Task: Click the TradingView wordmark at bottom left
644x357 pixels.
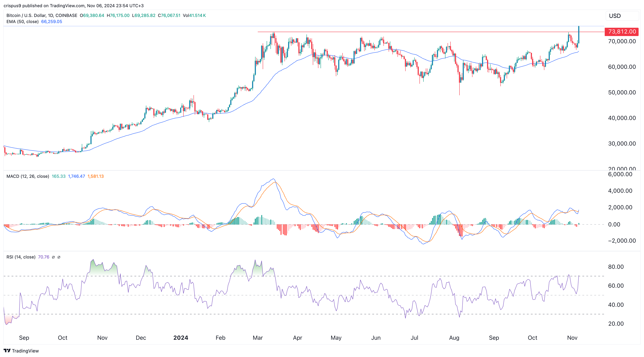Action: (25, 351)
